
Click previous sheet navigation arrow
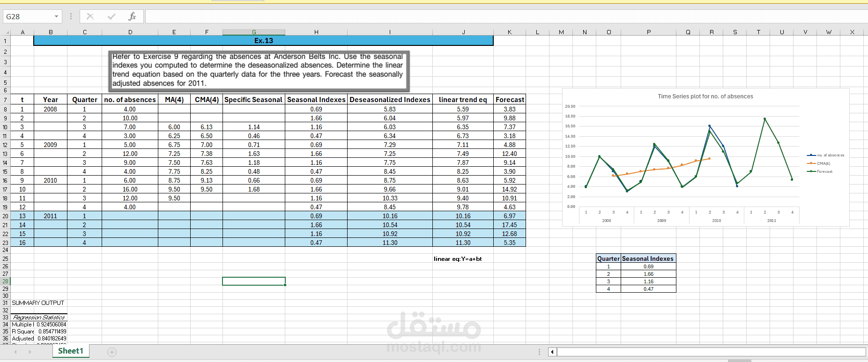point(15,352)
